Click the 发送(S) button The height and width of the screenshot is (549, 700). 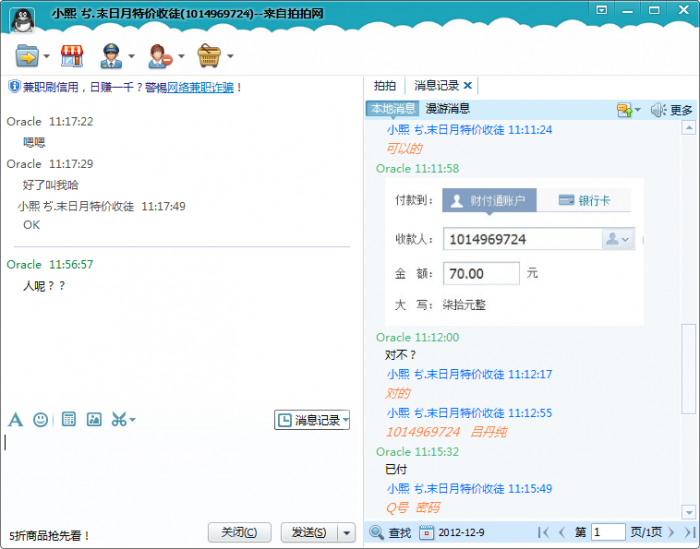309,532
